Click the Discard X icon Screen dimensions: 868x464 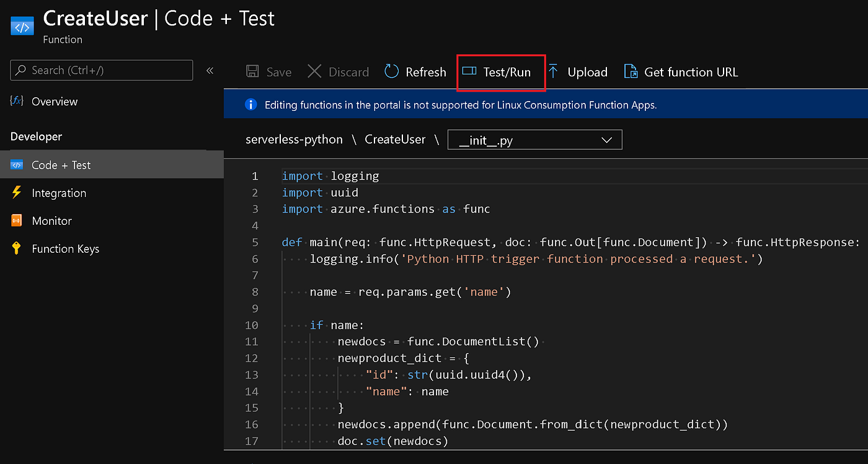[x=314, y=72]
